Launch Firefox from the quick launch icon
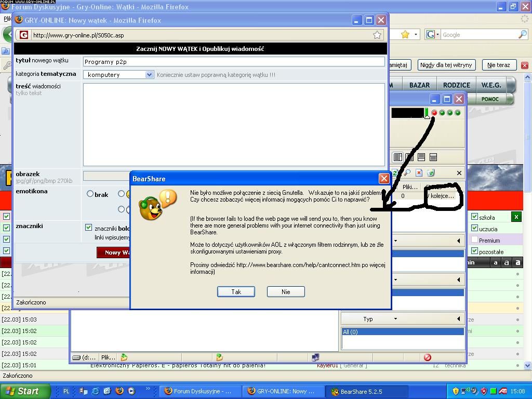Image resolution: width=532 pixels, height=399 pixels. (119, 391)
